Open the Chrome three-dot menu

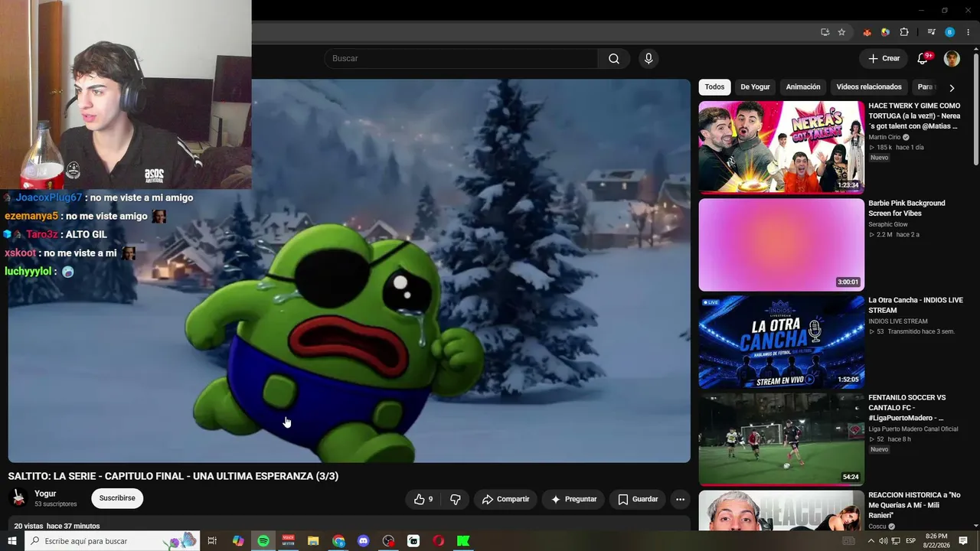click(x=968, y=32)
